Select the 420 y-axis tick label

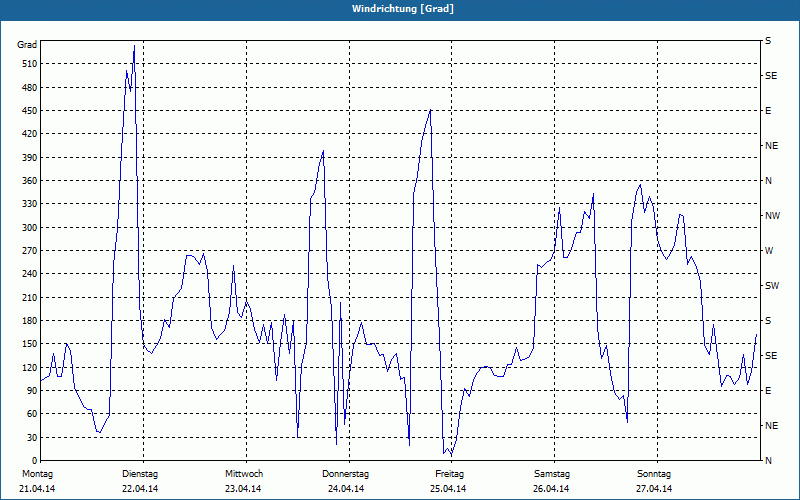(x=30, y=134)
